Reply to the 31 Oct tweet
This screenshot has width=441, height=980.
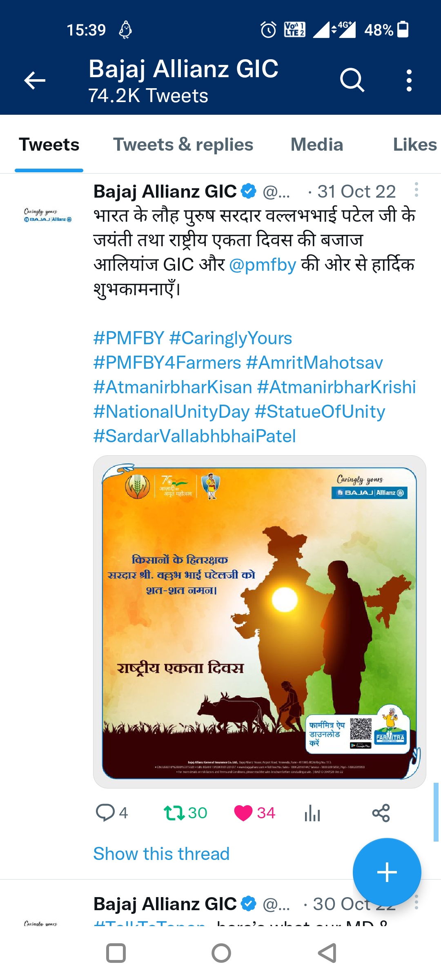105,813
